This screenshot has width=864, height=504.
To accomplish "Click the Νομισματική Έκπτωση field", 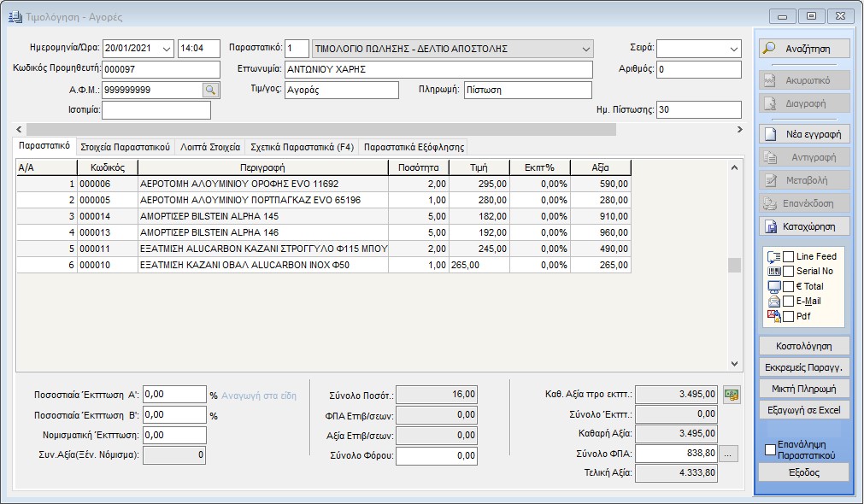I will (174, 435).
